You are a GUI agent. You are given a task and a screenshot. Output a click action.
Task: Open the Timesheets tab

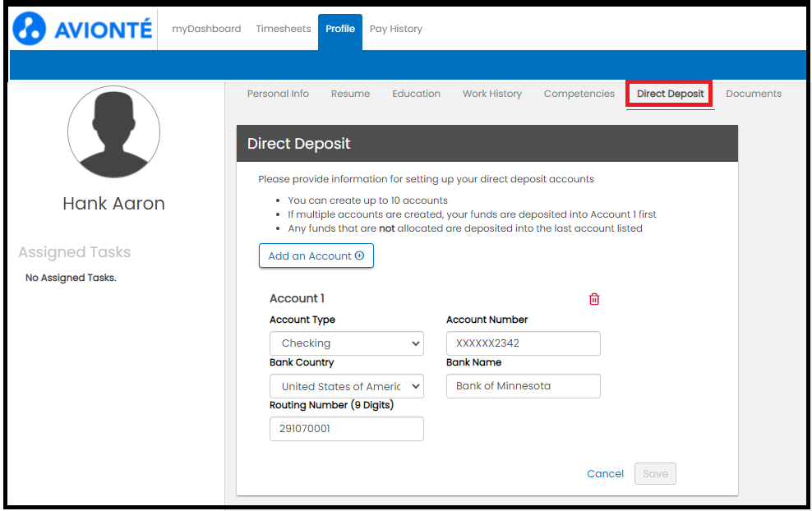tap(284, 29)
